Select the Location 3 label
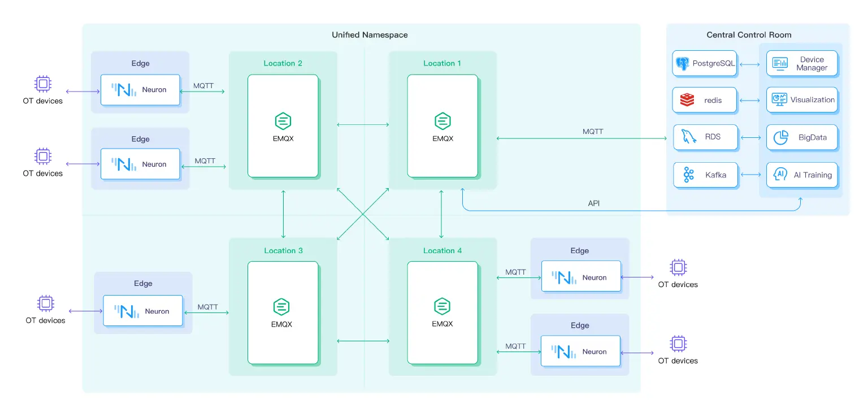Viewport: 868px width, 408px height. [x=283, y=250]
